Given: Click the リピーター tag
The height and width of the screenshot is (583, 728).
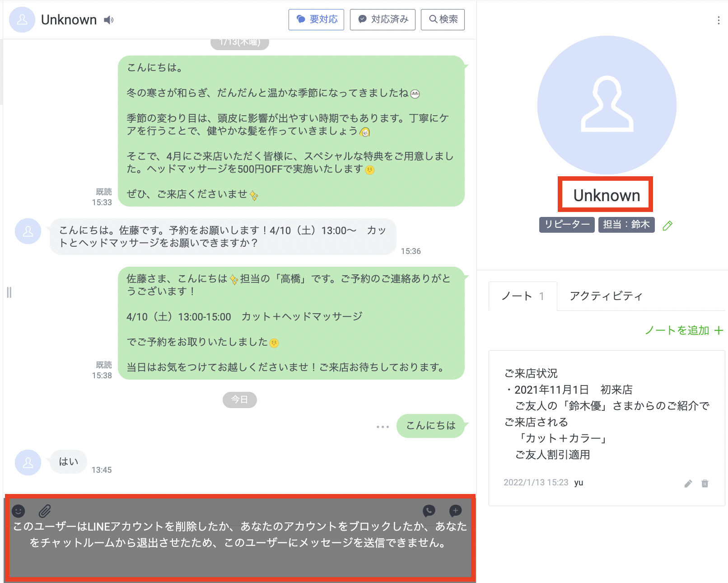Looking at the screenshot, I should [x=566, y=225].
